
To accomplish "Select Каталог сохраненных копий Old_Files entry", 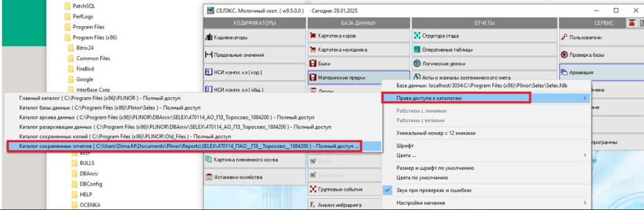I will pos(193,137).
